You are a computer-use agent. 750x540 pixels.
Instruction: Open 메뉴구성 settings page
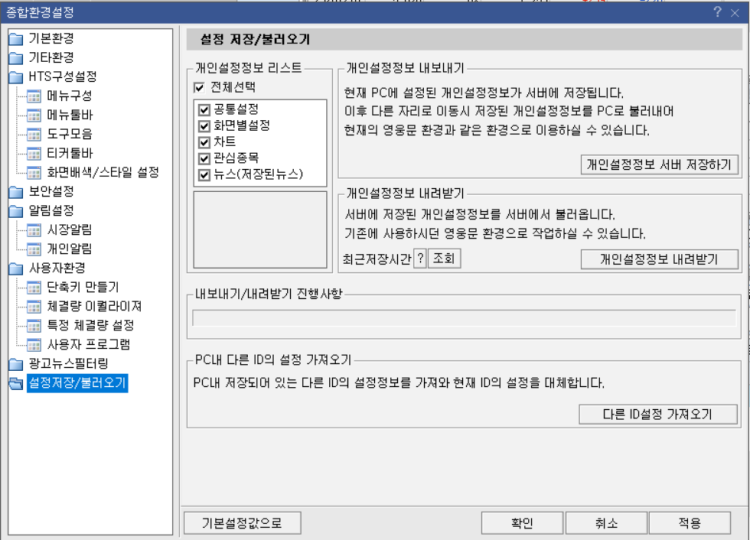69,96
